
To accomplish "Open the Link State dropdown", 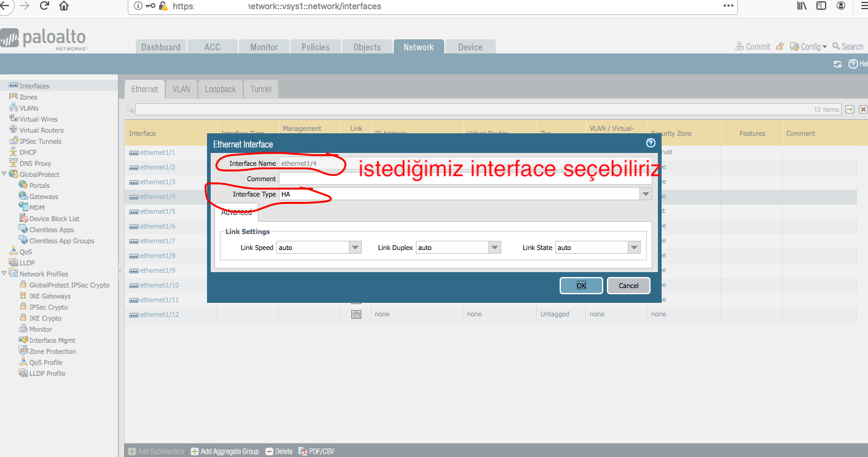I will coord(634,248).
